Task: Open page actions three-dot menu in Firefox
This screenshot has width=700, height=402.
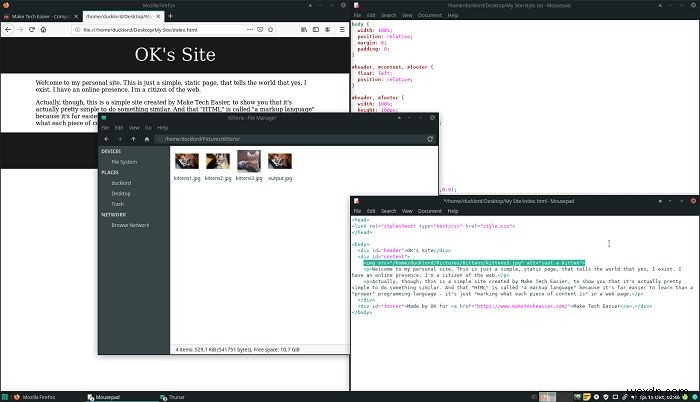Action: point(250,29)
